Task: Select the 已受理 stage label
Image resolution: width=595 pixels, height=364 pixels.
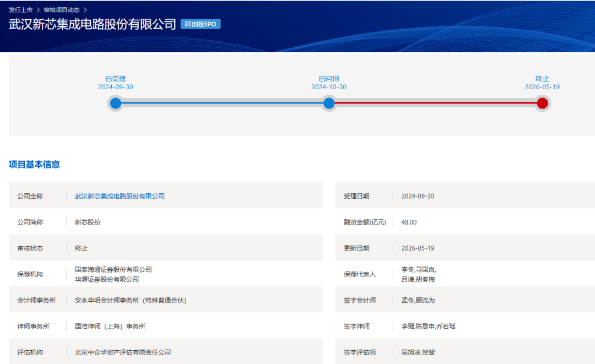Action: (x=115, y=79)
